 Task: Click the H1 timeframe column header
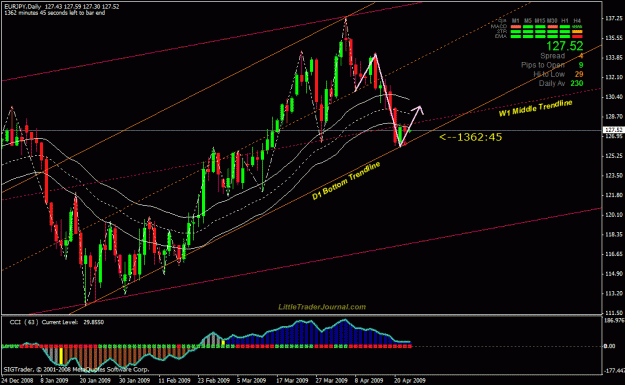point(565,21)
